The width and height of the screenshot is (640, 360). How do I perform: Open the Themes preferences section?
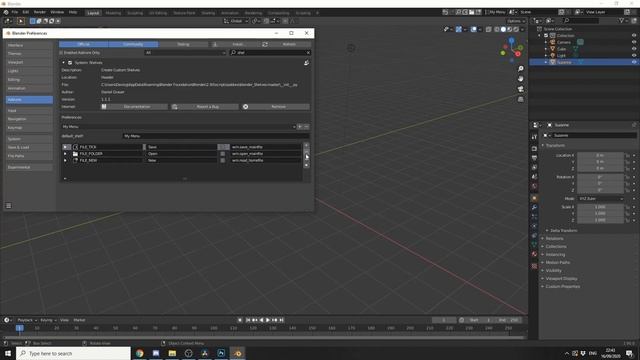tap(29, 54)
